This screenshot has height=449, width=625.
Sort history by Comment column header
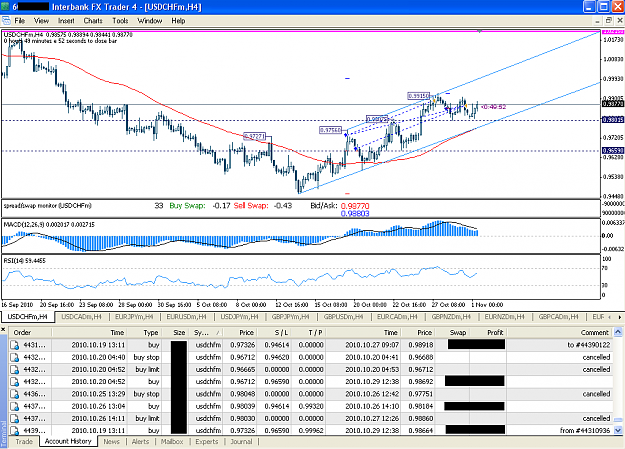click(x=560, y=333)
